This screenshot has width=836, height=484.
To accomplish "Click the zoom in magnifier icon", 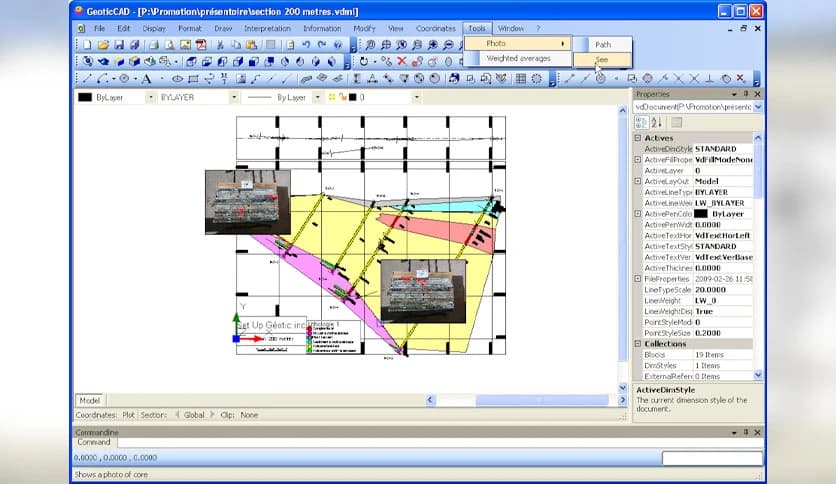I will point(433,45).
